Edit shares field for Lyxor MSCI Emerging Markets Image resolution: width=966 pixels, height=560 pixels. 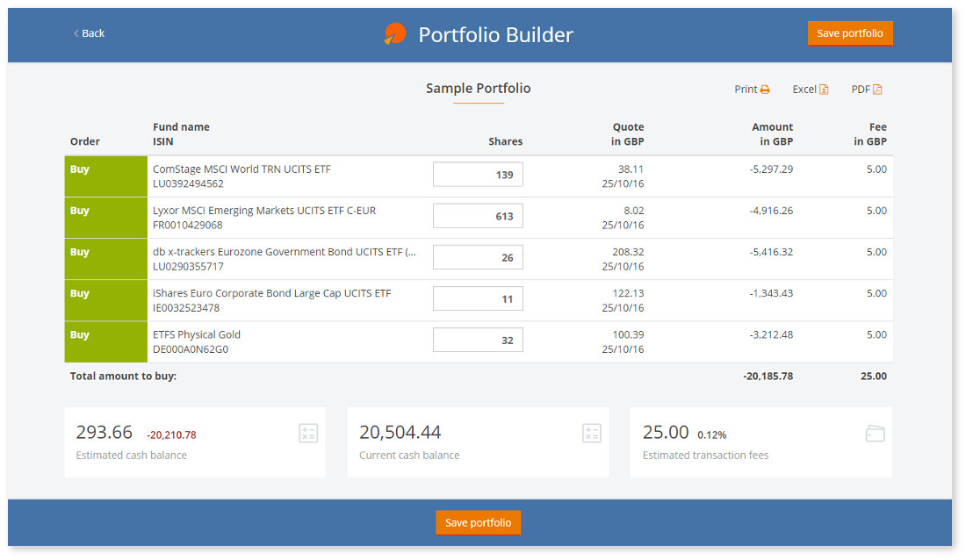(x=478, y=216)
